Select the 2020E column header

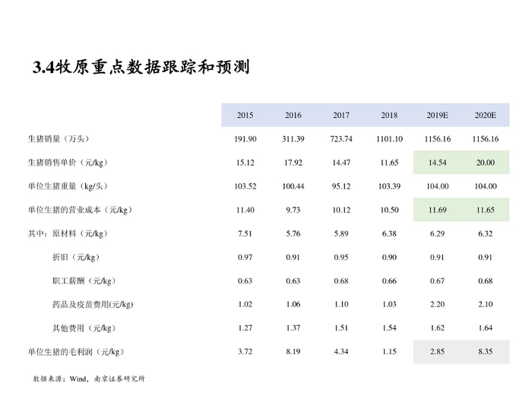pos(485,116)
